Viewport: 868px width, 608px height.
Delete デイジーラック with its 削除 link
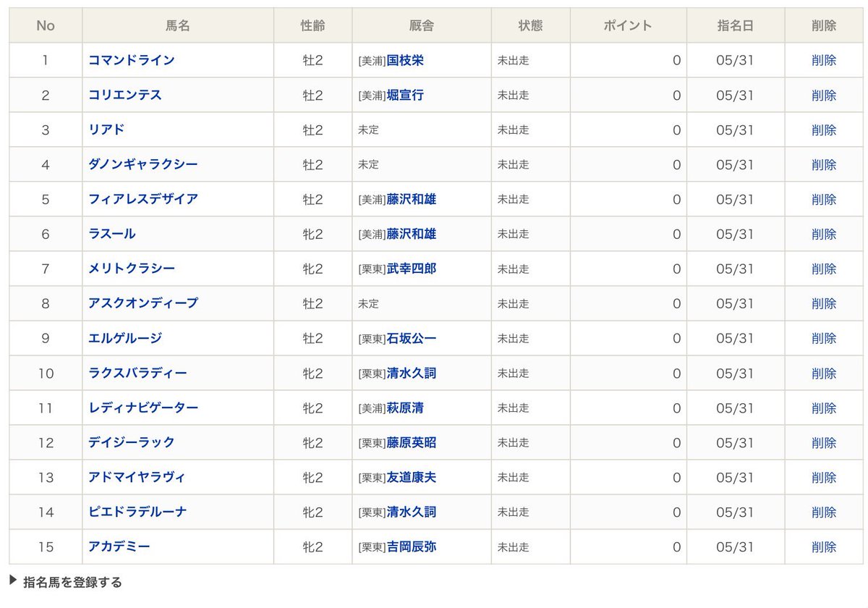pos(824,442)
